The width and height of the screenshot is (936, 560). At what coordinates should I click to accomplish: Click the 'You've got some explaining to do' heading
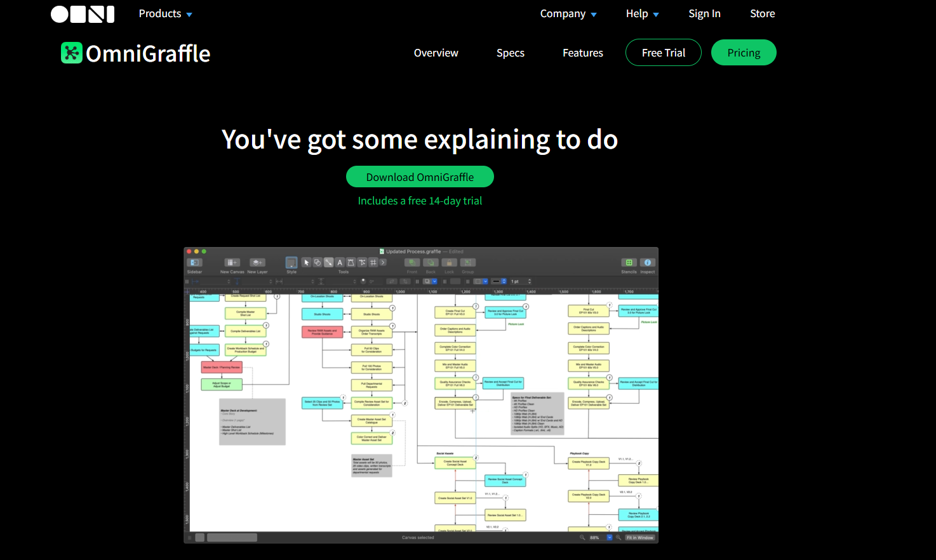[x=420, y=140]
